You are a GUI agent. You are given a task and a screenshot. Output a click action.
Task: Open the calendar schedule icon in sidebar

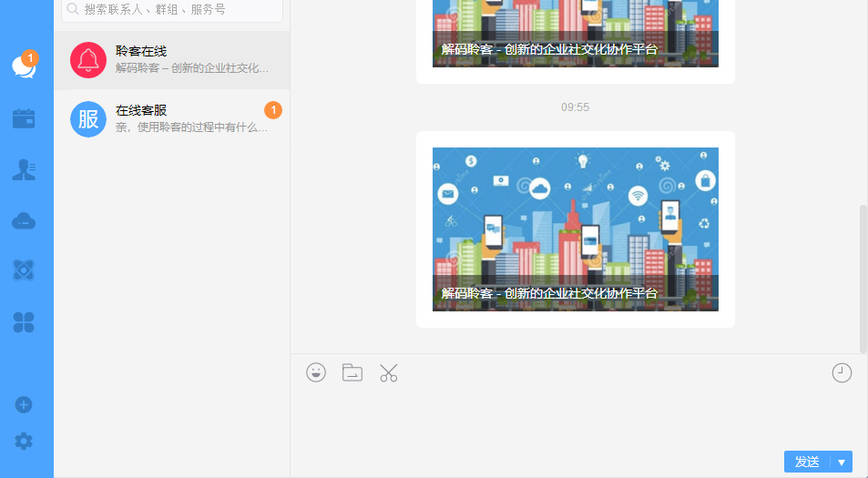(24, 118)
